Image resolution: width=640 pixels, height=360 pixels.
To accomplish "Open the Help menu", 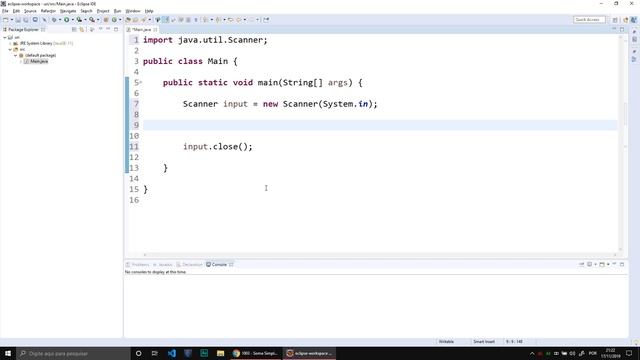I will point(149,11).
